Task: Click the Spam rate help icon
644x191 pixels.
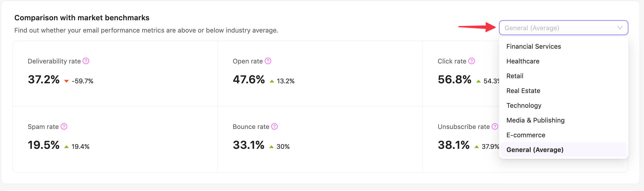Action: [64, 126]
